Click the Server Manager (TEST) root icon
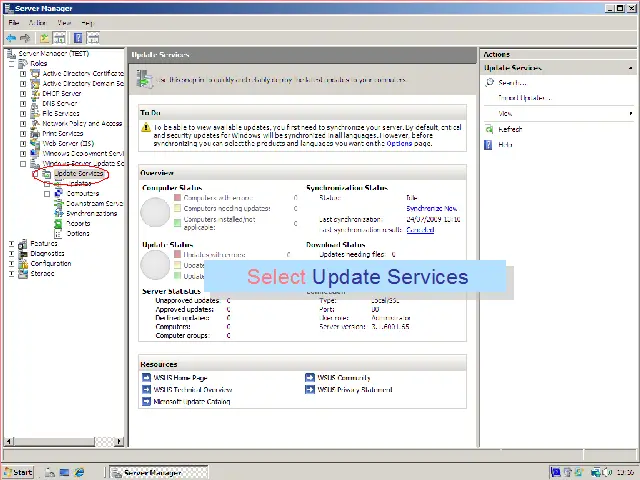This screenshot has height=480, width=640. 12,53
